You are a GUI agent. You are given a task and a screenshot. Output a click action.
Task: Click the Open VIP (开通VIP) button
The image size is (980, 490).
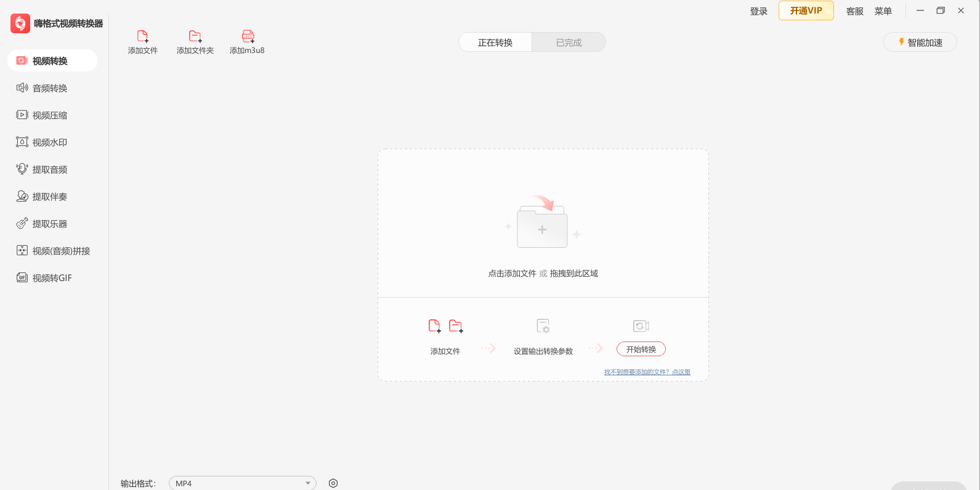coord(806,10)
